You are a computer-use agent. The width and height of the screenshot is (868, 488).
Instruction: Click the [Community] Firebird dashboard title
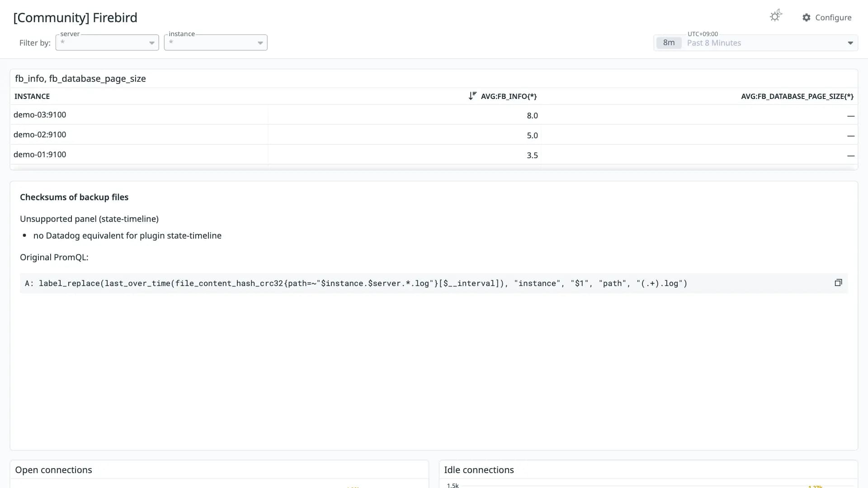(x=75, y=18)
